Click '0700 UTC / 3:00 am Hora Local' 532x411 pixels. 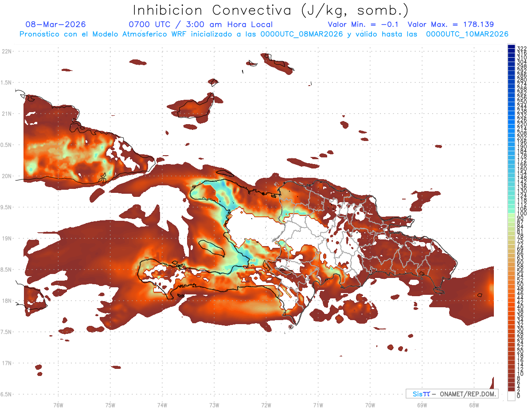[x=200, y=24]
